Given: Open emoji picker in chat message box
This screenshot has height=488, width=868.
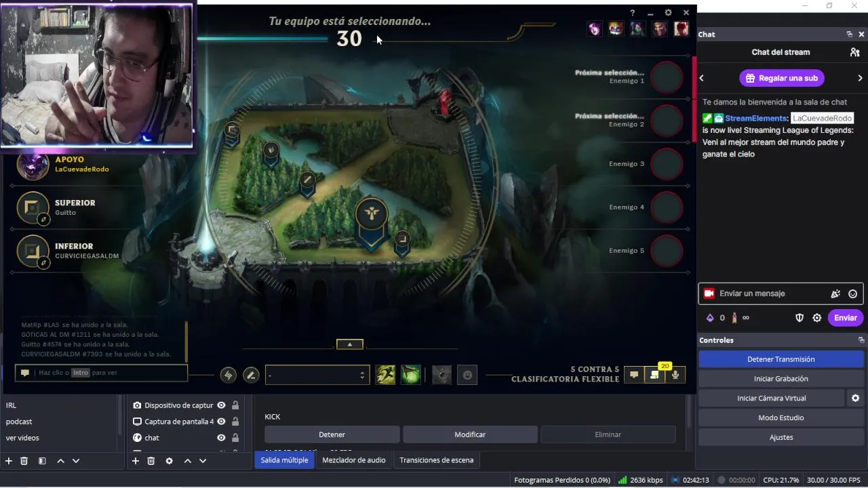Looking at the screenshot, I should click(x=853, y=293).
